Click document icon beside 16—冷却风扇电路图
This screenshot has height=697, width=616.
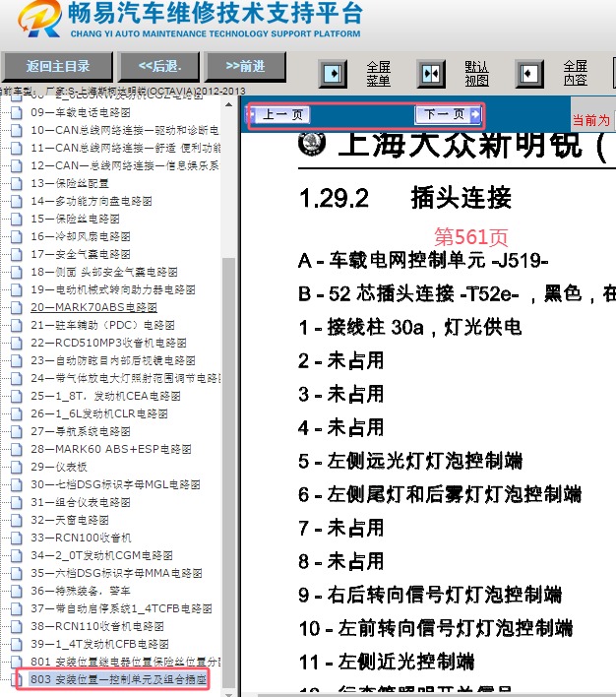point(17,236)
